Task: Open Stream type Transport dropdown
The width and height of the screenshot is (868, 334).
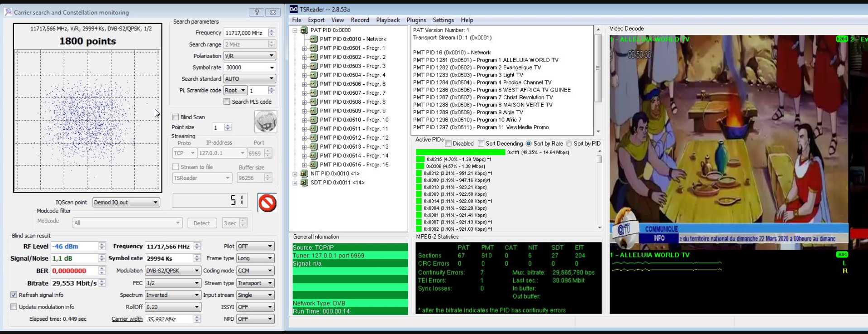Action: (x=256, y=283)
